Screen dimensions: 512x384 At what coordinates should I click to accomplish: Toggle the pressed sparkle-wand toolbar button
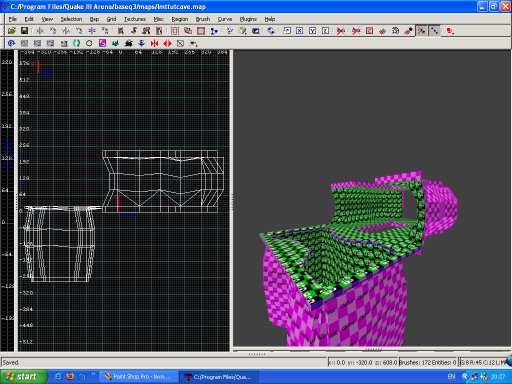pyautogui.click(x=422, y=31)
